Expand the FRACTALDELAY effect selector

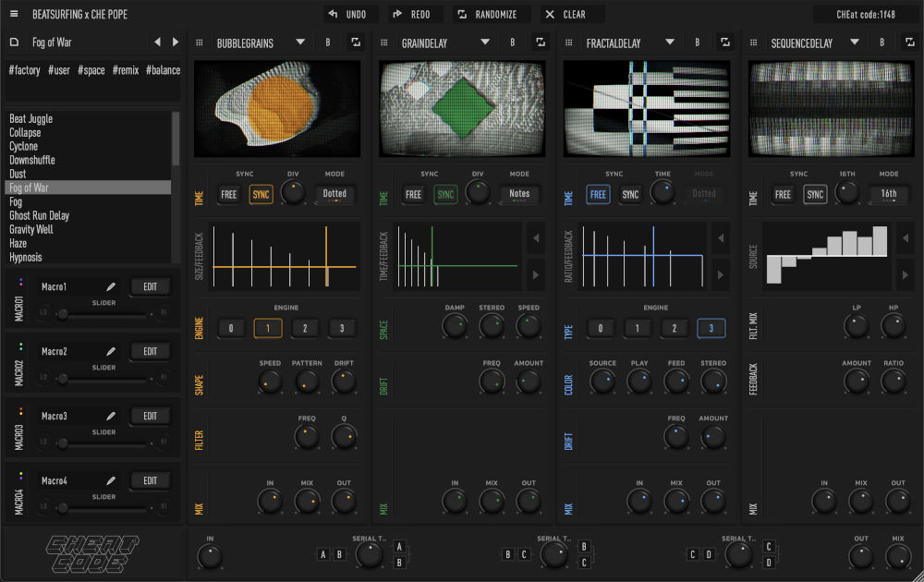[x=670, y=42]
